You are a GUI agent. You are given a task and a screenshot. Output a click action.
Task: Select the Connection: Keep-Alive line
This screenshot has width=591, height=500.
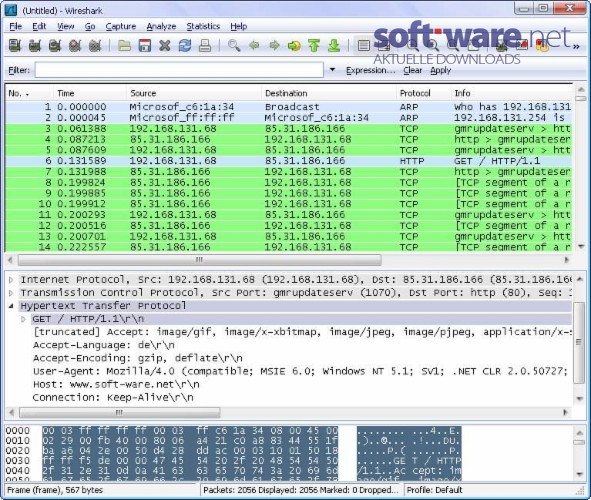113,398
